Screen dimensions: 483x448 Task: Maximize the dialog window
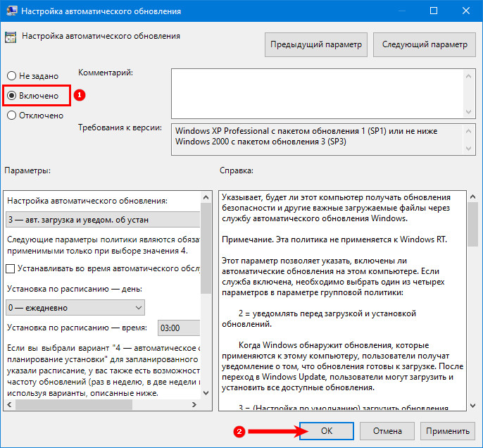(x=434, y=11)
